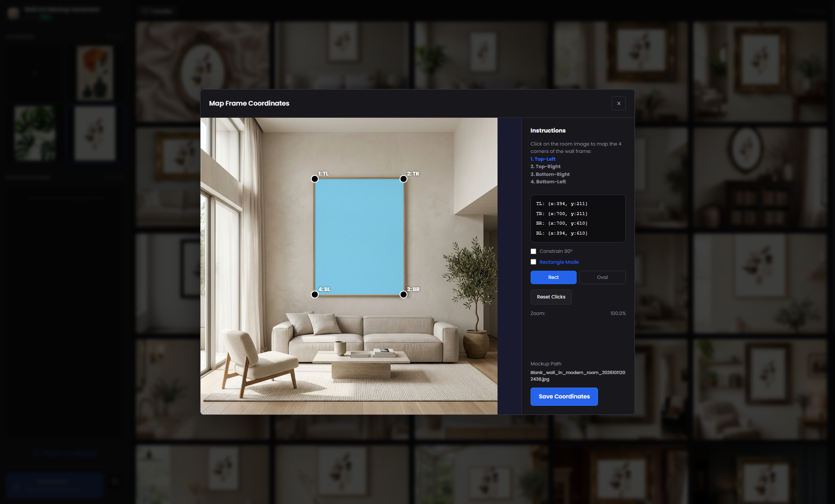Click the BL coordinate value line
The height and width of the screenshot is (504, 835).
pos(561,233)
